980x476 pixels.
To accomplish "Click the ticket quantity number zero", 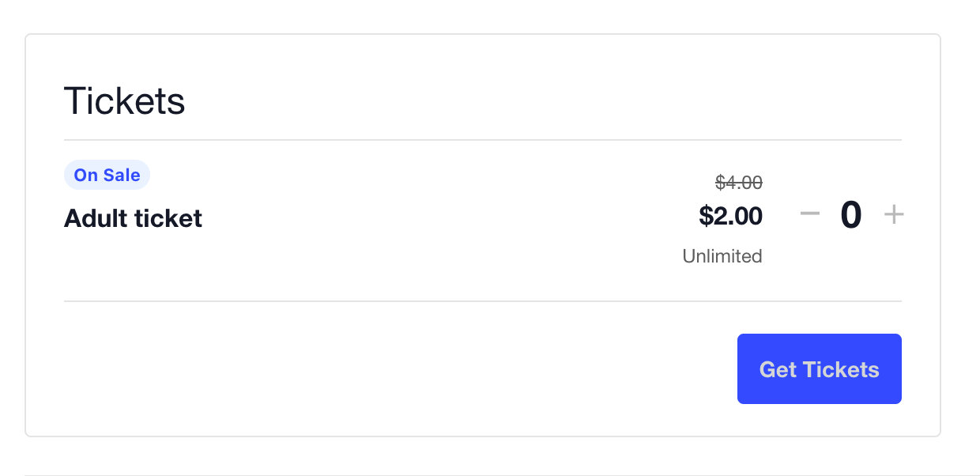I will (x=851, y=214).
